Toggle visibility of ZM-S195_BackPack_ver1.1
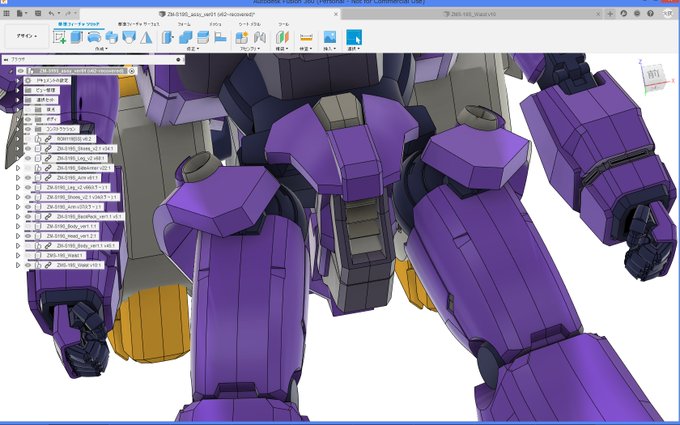The width and height of the screenshot is (680, 425). point(28,216)
